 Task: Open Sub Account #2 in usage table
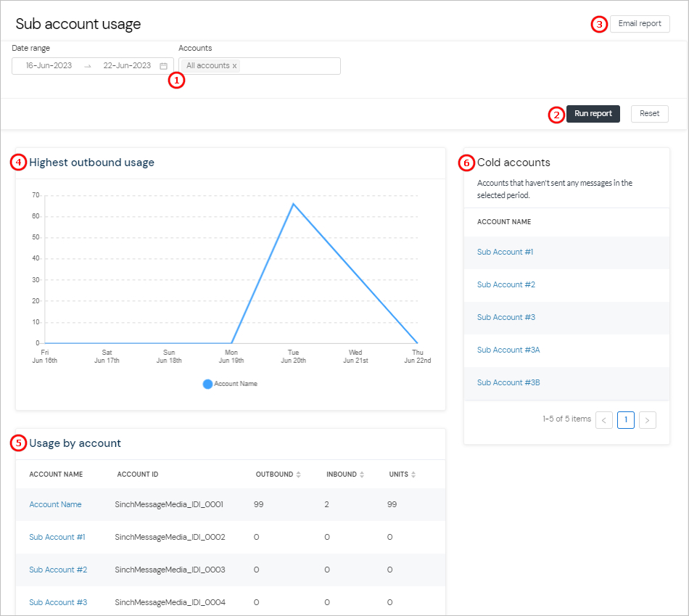tap(58, 570)
